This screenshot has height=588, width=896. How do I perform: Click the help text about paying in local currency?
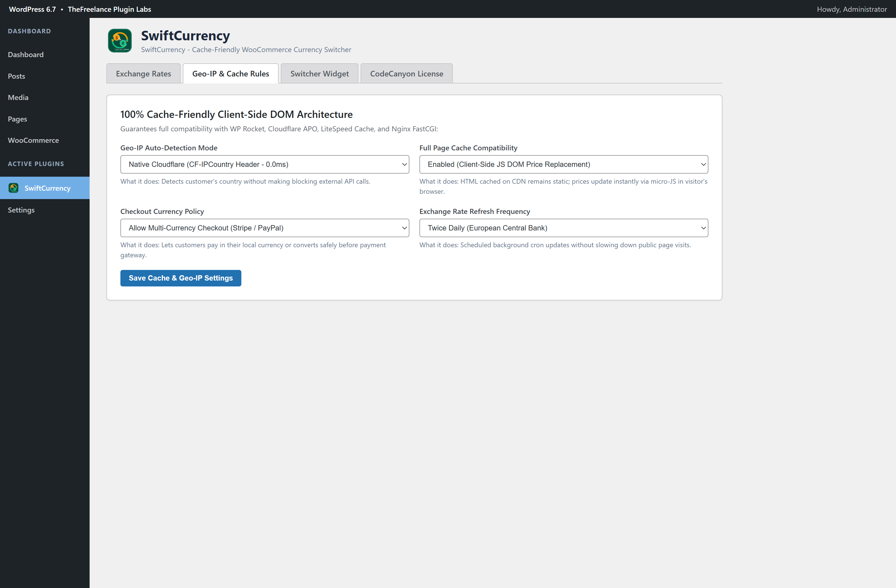[x=253, y=250]
